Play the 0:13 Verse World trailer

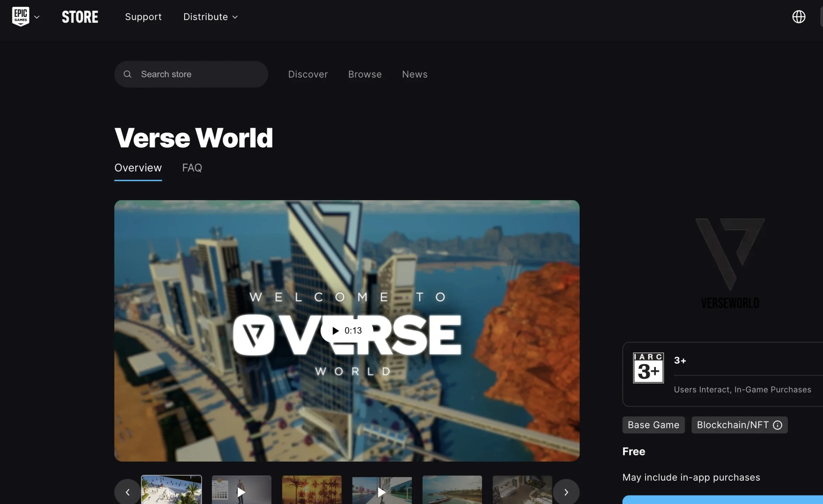[x=347, y=331]
